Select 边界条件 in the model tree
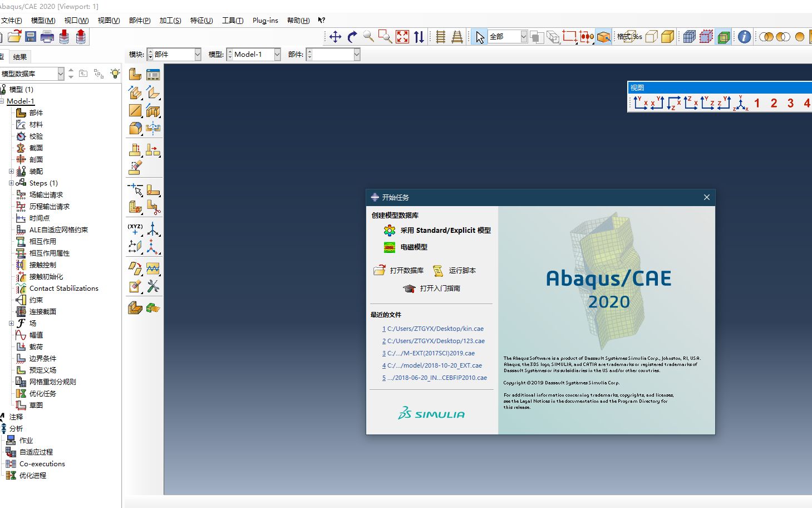This screenshot has width=812, height=508. point(43,358)
